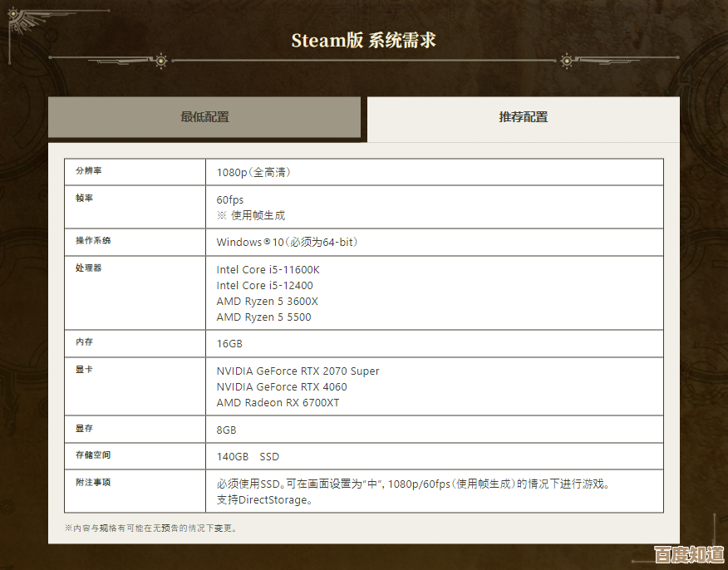Click the 140GB SSD storage value
The height and width of the screenshot is (570, 728).
tap(248, 457)
